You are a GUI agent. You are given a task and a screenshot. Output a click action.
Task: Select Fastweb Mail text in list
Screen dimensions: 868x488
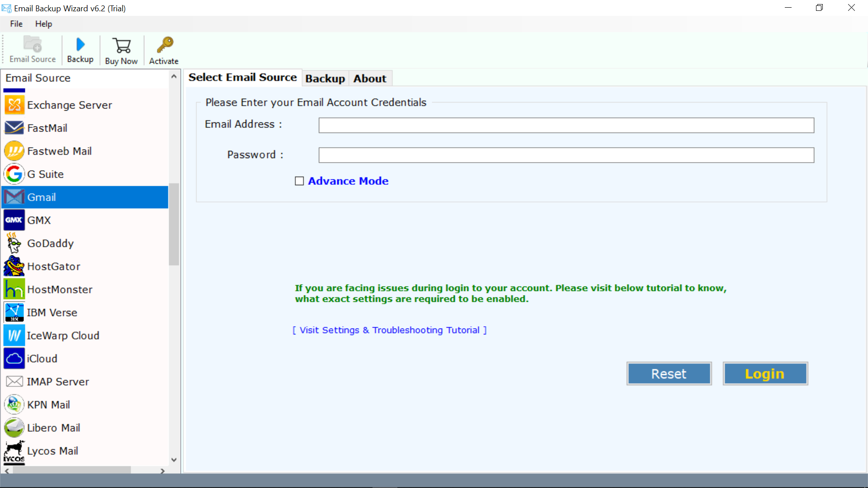[x=59, y=151]
